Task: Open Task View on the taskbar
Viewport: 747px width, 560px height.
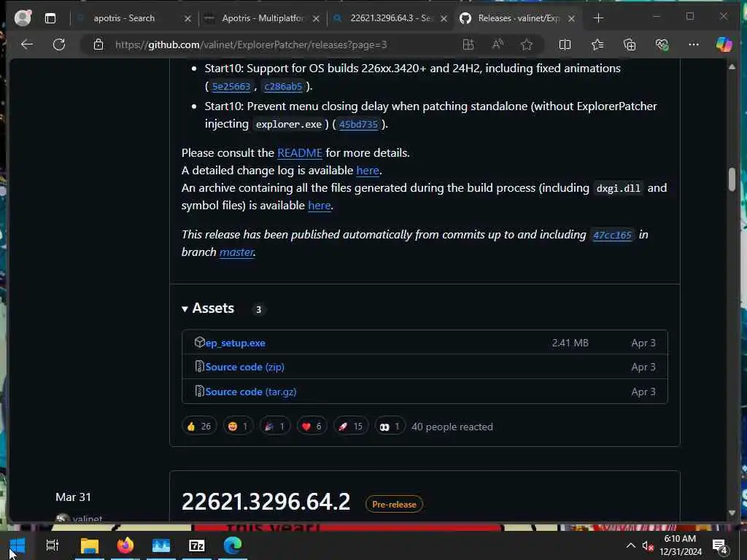Action: 53,545
